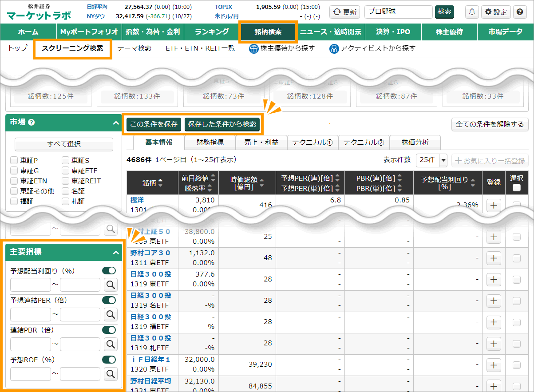
Task: Go to the ランキング menu
Action: [212, 32]
